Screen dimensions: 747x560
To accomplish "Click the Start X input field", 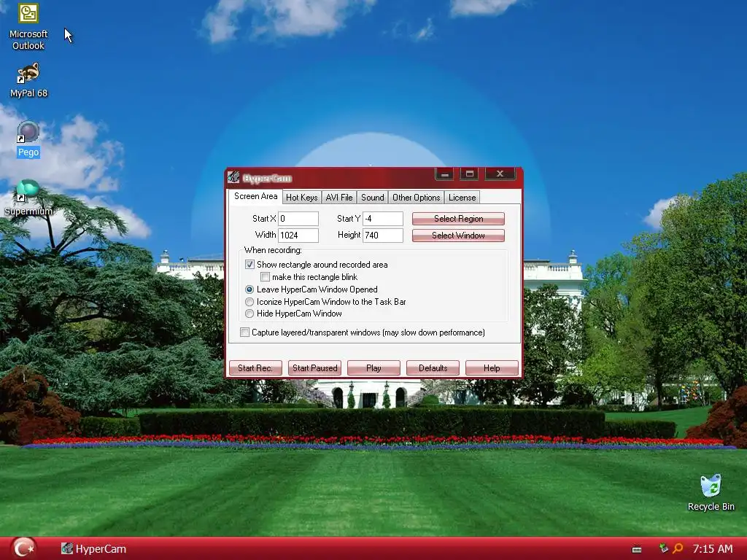I will [298, 219].
